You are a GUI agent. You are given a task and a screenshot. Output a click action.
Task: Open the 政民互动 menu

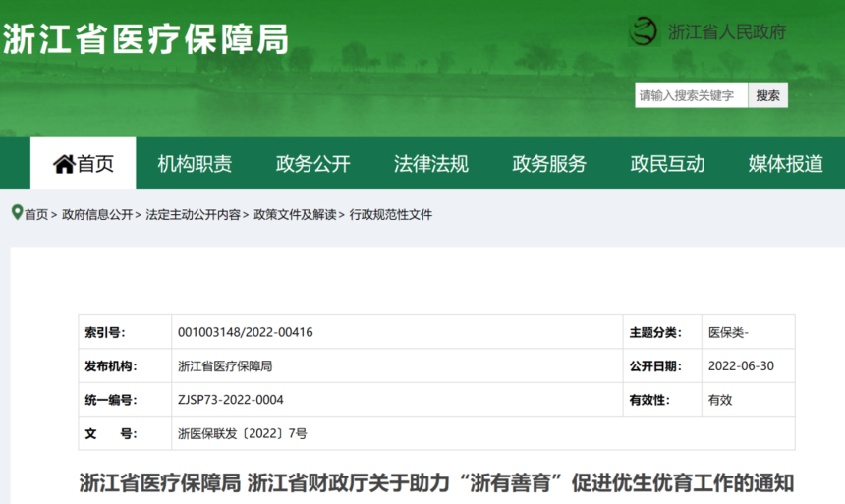(x=668, y=164)
